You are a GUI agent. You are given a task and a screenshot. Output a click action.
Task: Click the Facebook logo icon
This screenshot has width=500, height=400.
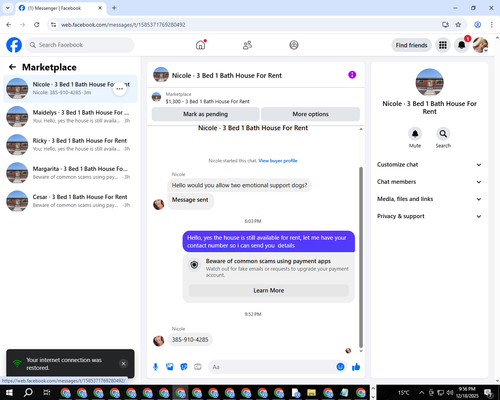click(14, 45)
